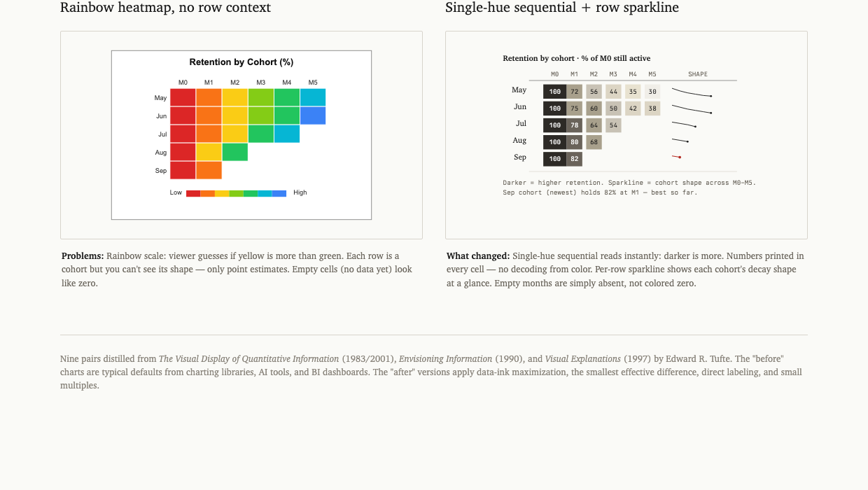Select the Jun M5 cell showing 38

[x=652, y=108]
